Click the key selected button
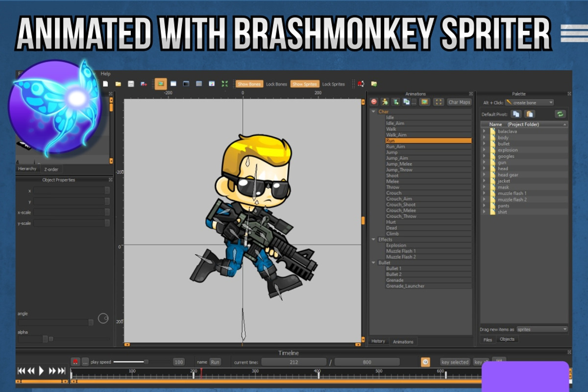588x392 pixels. [x=455, y=362]
